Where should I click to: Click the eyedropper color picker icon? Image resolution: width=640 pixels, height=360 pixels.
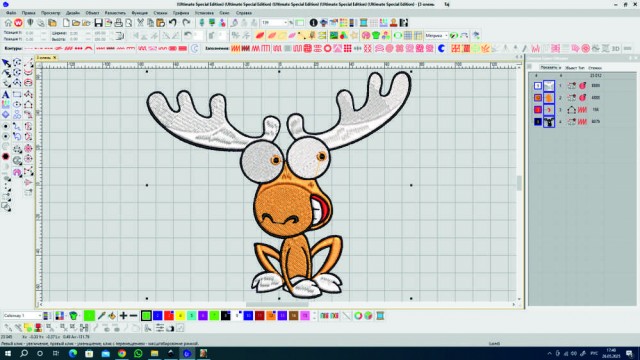point(101,316)
